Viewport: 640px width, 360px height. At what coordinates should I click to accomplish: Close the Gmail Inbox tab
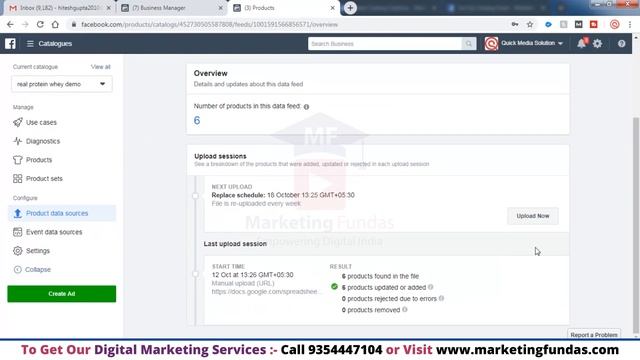109,8
